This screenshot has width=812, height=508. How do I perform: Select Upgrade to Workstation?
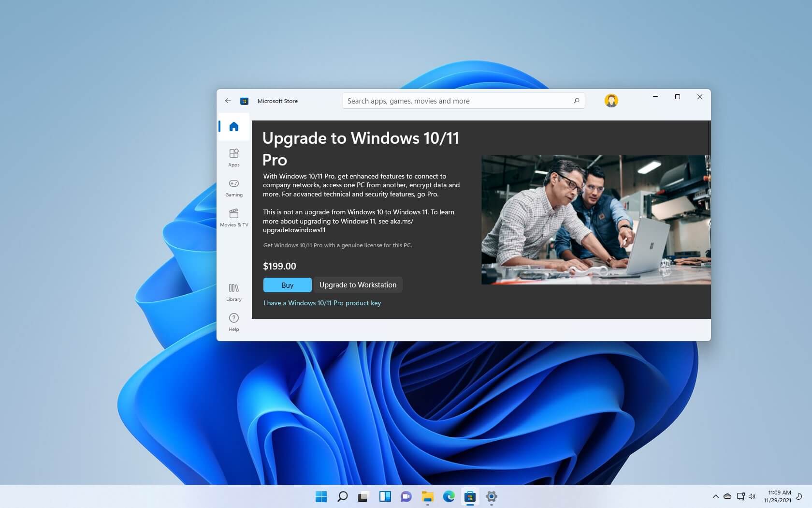pyautogui.click(x=358, y=285)
